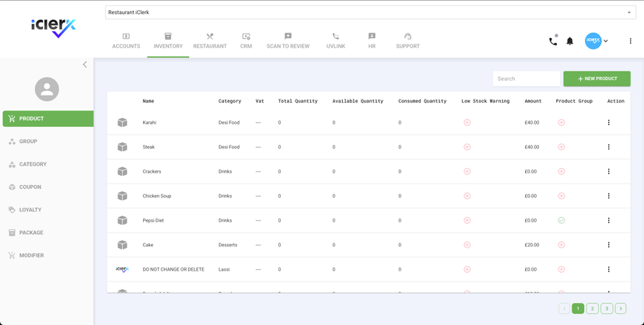Toggle Karahi low stock warning status

tap(467, 123)
